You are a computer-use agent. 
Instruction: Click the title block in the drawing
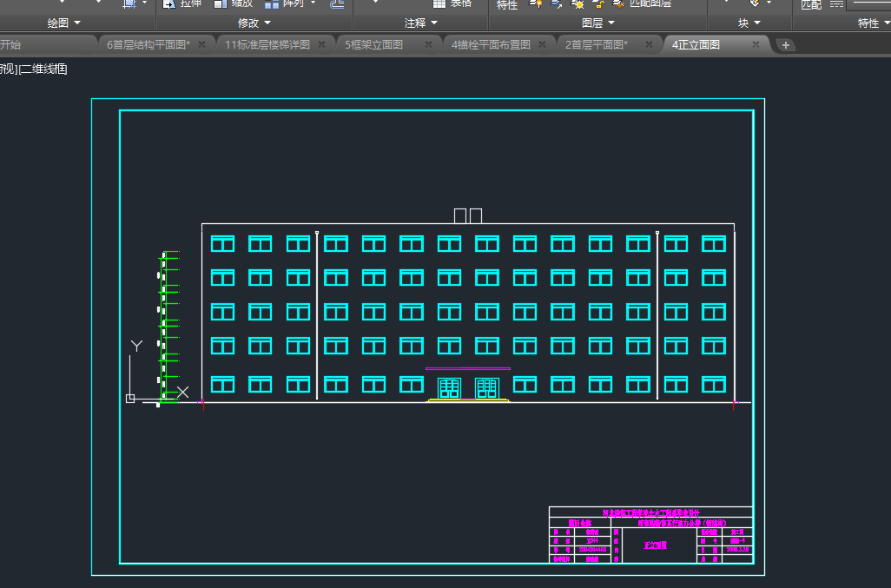[x=650, y=535]
